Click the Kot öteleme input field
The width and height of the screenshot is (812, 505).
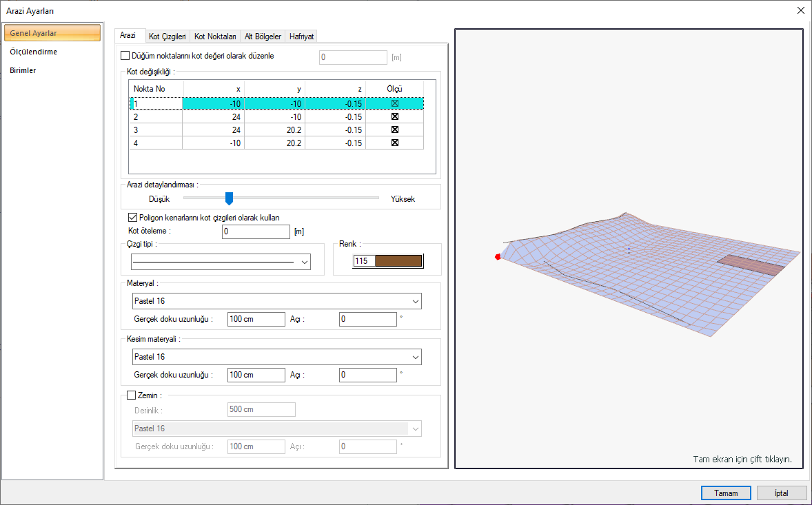(x=256, y=232)
